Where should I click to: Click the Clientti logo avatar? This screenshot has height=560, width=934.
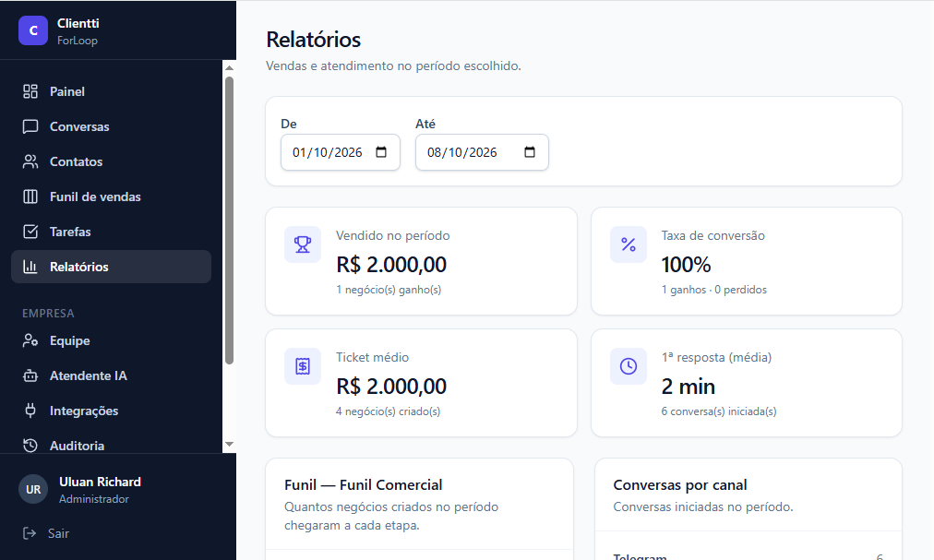32,30
